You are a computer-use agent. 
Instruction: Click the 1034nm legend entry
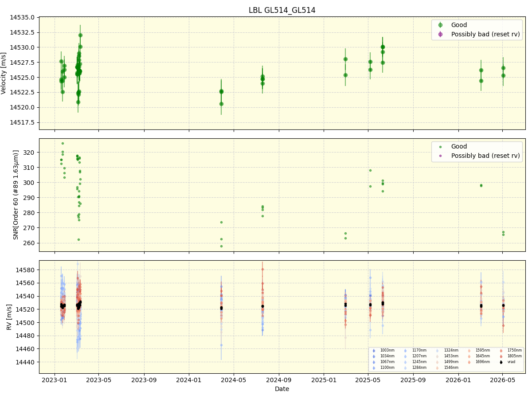[x=387, y=356]
